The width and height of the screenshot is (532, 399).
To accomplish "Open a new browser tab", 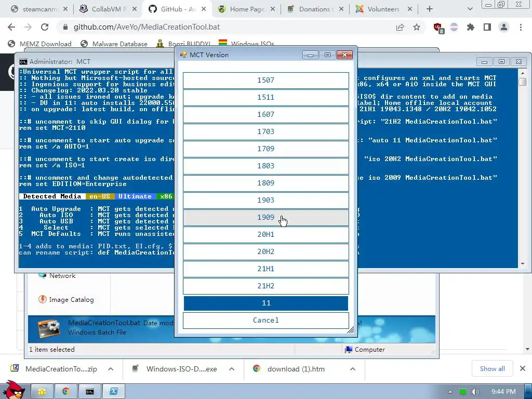I will pos(430,9).
